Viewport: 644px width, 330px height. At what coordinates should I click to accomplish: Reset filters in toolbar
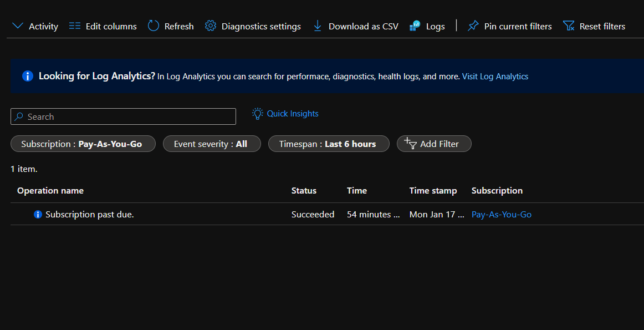594,26
